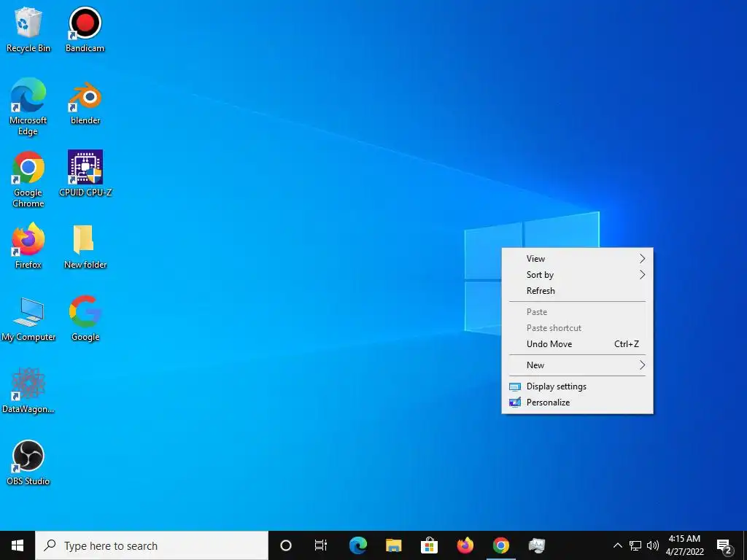Image resolution: width=747 pixels, height=560 pixels.
Task: Open network status tray icon
Action: point(635,545)
